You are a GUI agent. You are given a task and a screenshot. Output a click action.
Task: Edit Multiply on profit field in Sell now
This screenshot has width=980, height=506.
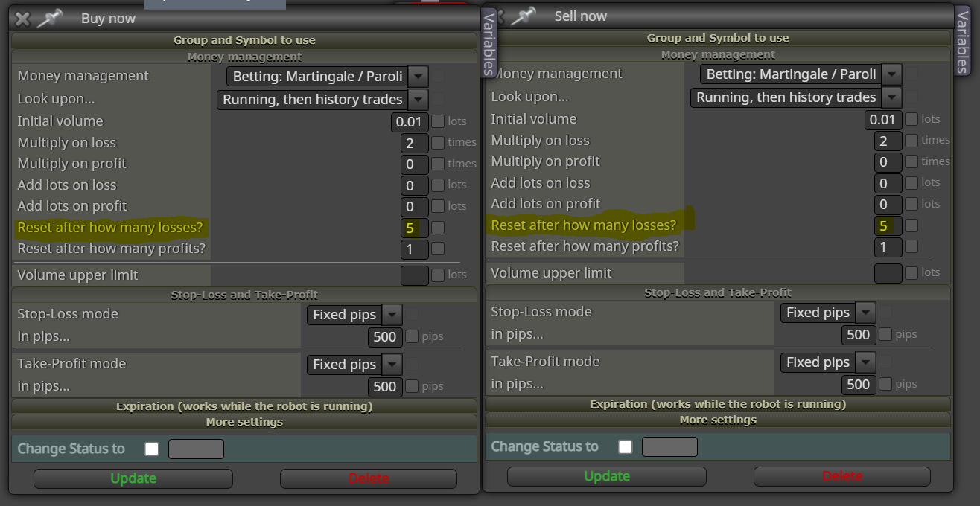click(888, 162)
